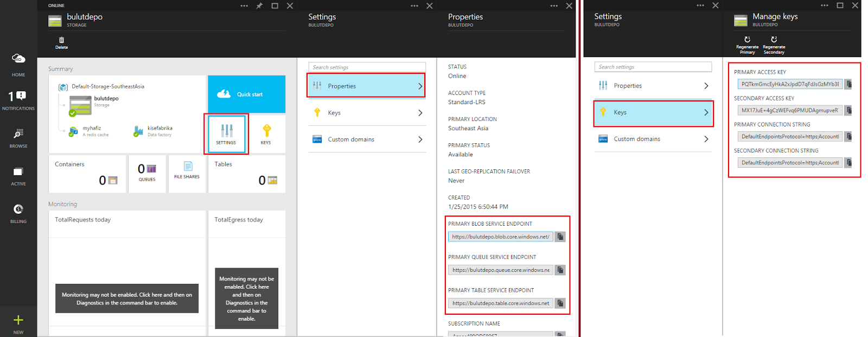Copy the primary blob service endpoint
Image resolution: width=868 pixels, height=337 pixels.
tap(560, 237)
